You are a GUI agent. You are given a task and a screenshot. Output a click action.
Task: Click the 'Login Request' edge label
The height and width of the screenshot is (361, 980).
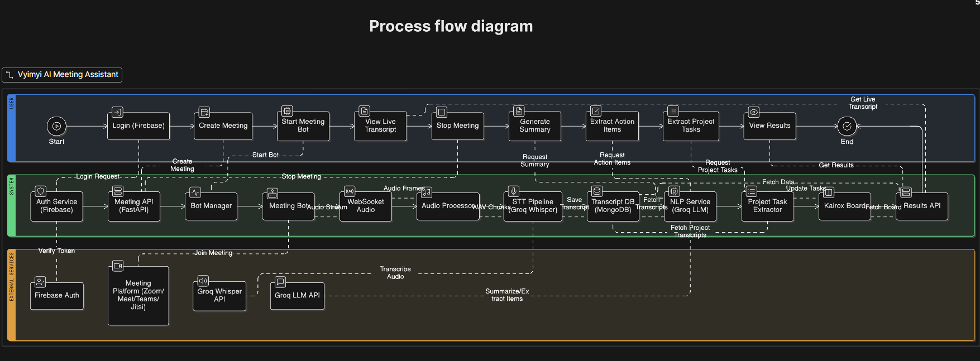tap(98, 176)
